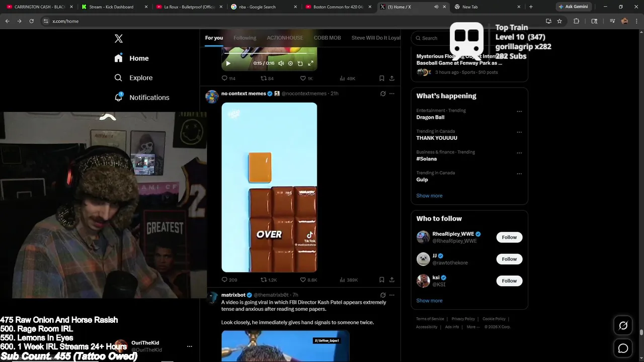The height and width of the screenshot is (362, 644).
Task: Expand the top video to fullscreen
Action: pos(310,63)
